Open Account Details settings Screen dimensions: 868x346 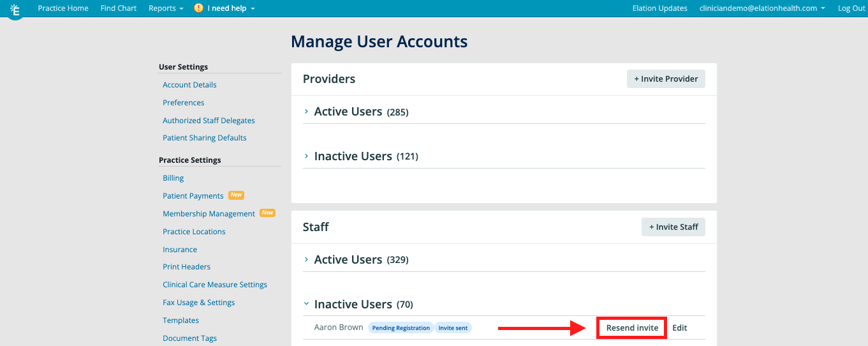pos(189,85)
